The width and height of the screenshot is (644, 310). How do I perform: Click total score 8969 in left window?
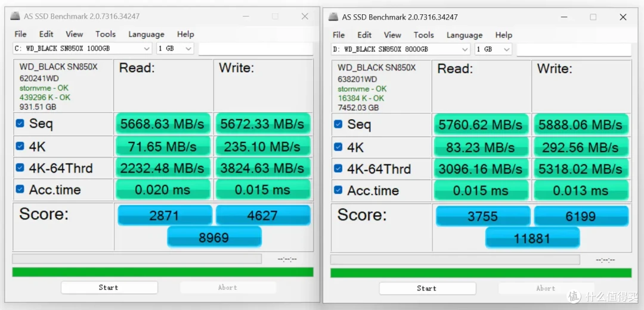(x=214, y=237)
